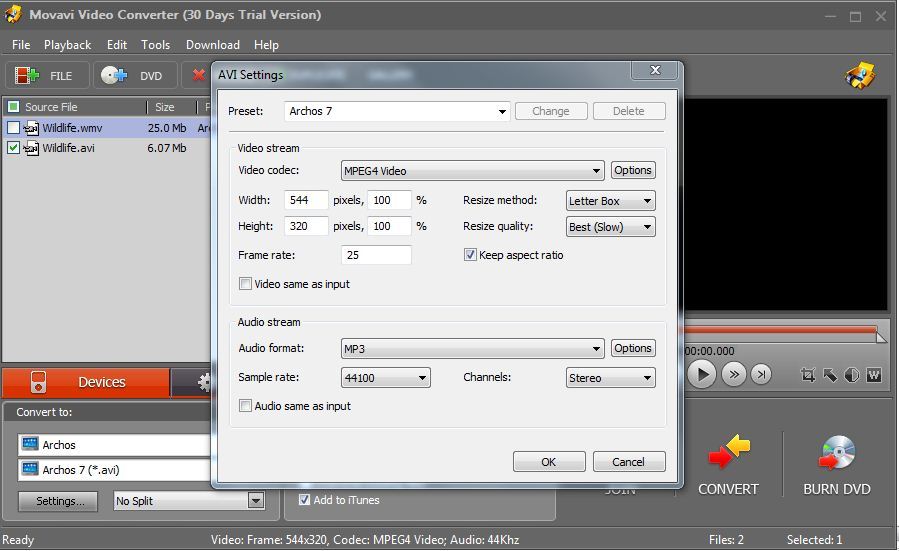Open the Edit menu
Image resolution: width=899 pixels, height=551 pixels.
tap(117, 45)
